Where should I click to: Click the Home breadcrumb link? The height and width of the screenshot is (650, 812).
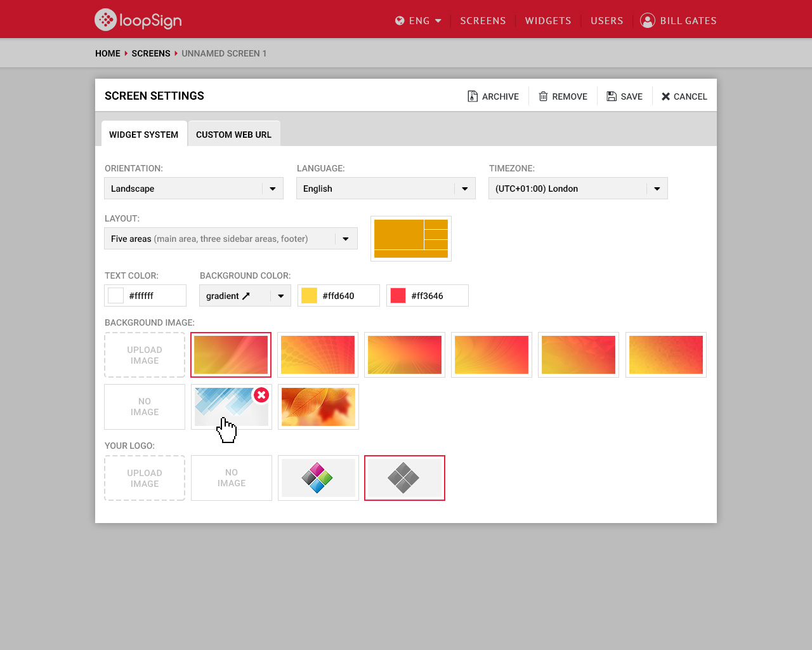(108, 53)
